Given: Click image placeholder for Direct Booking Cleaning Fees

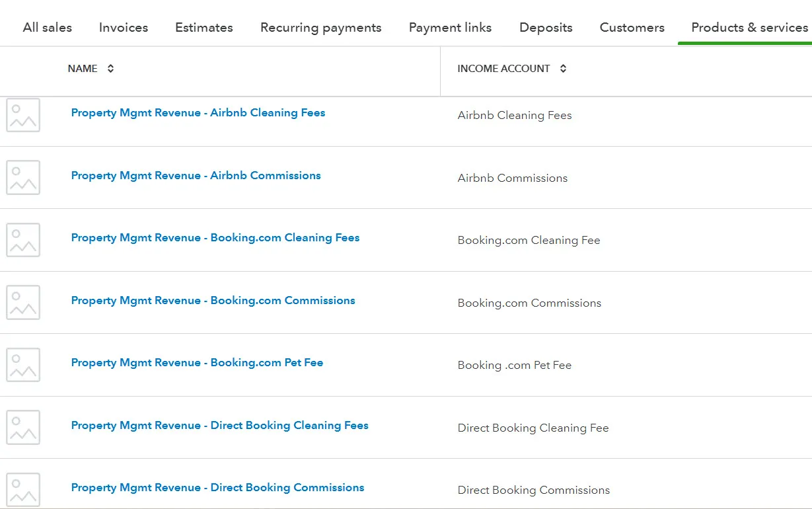Looking at the screenshot, I should click(23, 427).
